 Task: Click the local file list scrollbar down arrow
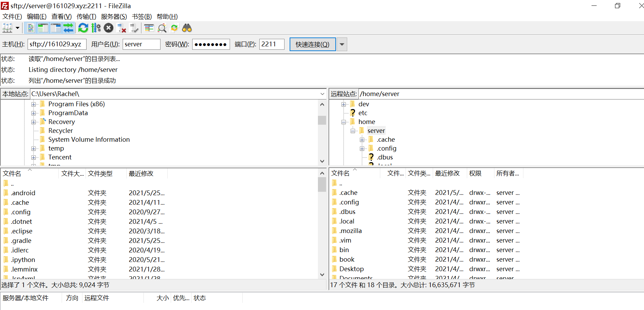(322, 275)
